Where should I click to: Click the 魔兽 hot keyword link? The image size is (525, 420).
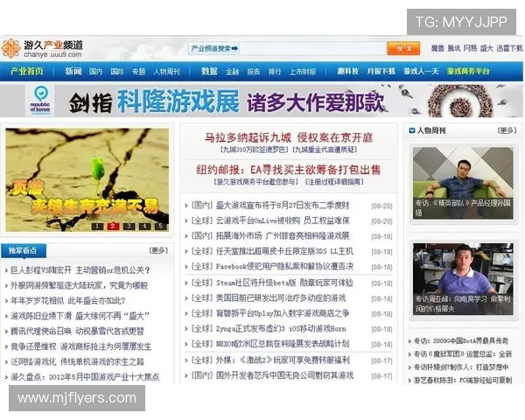437,49
